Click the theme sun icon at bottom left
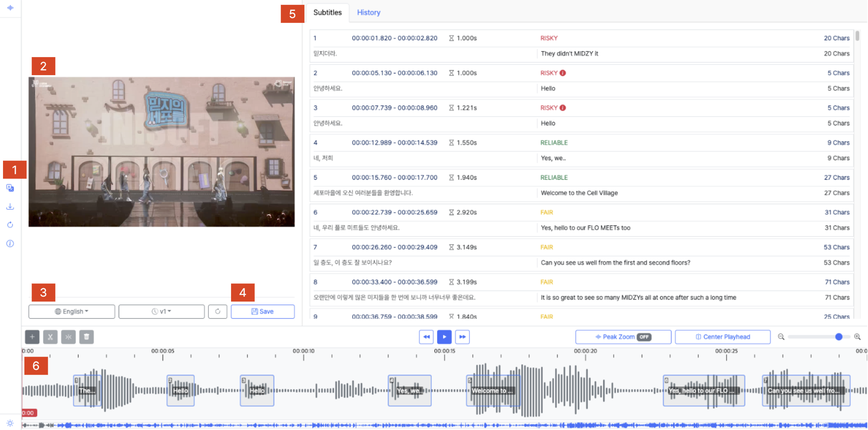 pyautogui.click(x=10, y=423)
